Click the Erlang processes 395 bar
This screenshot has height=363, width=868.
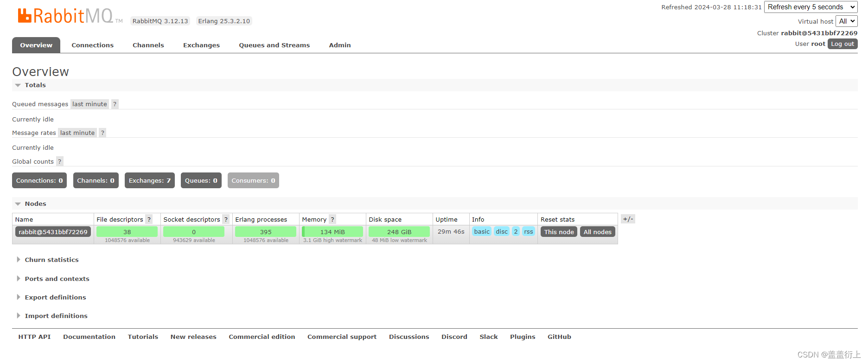tap(266, 232)
